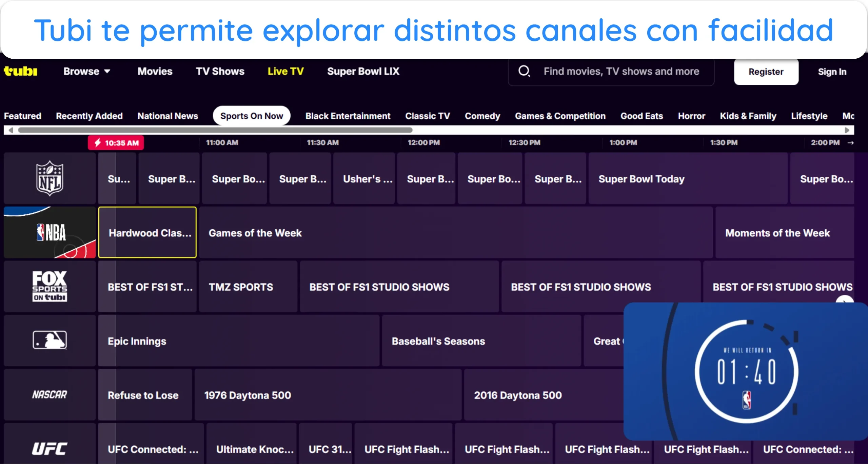Open Epic Innings program
Viewport: 868px width, 464px height.
[239, 341]
